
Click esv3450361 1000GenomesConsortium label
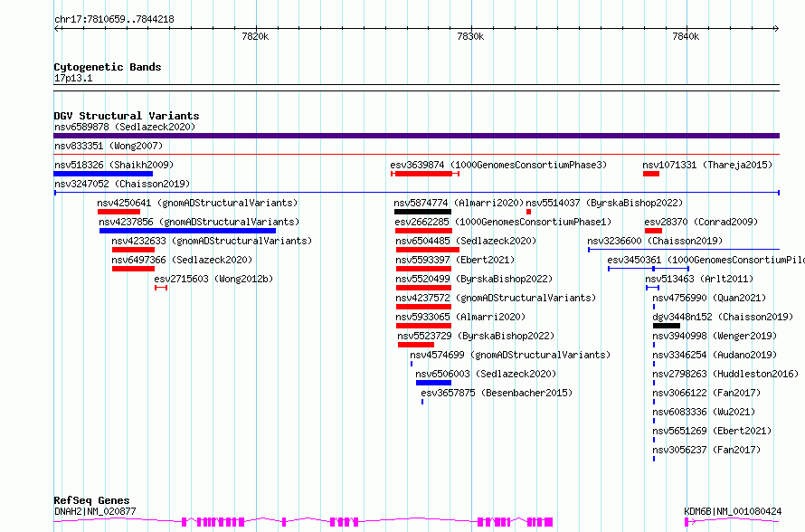point(706,260)
